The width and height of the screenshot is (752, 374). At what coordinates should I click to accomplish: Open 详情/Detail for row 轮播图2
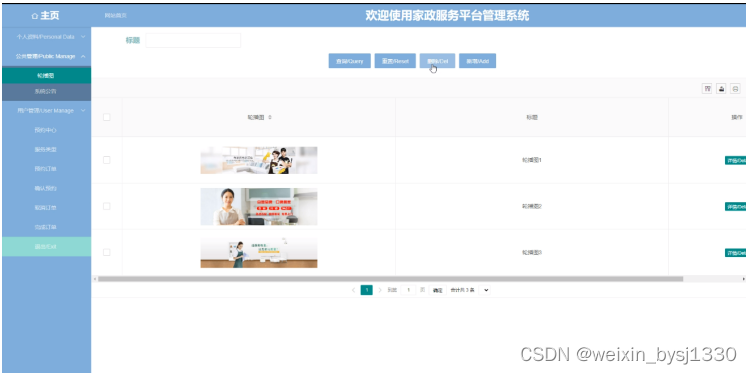click(x=736, y=207)
